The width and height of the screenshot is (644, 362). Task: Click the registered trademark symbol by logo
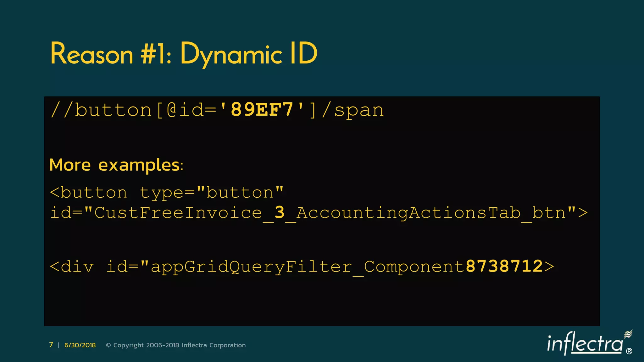point(629,351)
